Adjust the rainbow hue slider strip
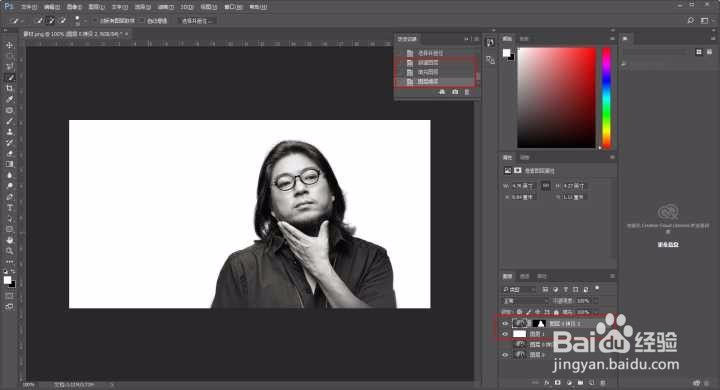 tap(606, 98)
